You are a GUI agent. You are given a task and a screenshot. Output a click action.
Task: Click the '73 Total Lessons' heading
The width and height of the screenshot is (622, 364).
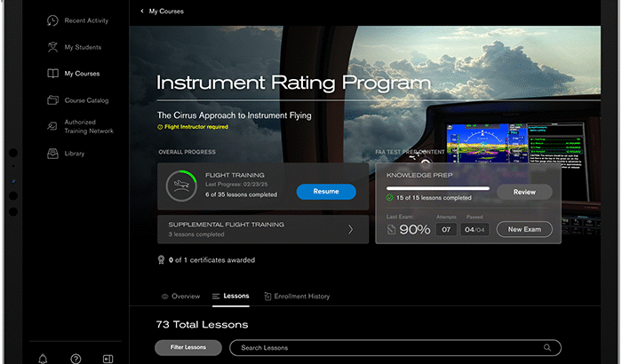click(202, 324)
